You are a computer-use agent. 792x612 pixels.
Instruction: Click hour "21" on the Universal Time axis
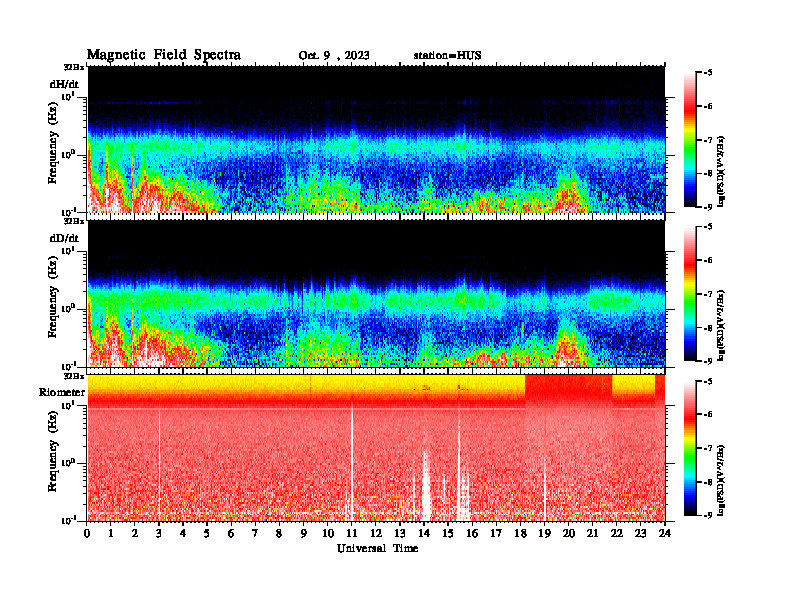pos(592,533)
